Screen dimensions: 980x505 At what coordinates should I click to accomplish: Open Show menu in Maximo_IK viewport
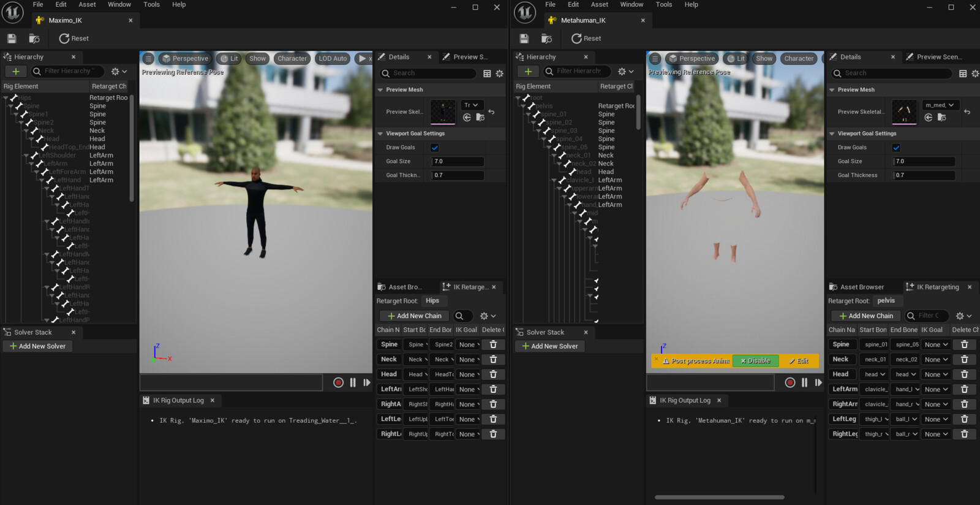point(257,59)
